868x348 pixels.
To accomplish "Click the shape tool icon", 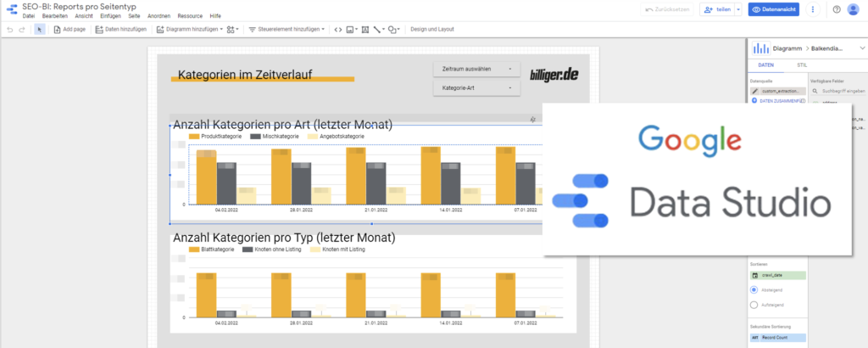I will (x=393, y=30).
